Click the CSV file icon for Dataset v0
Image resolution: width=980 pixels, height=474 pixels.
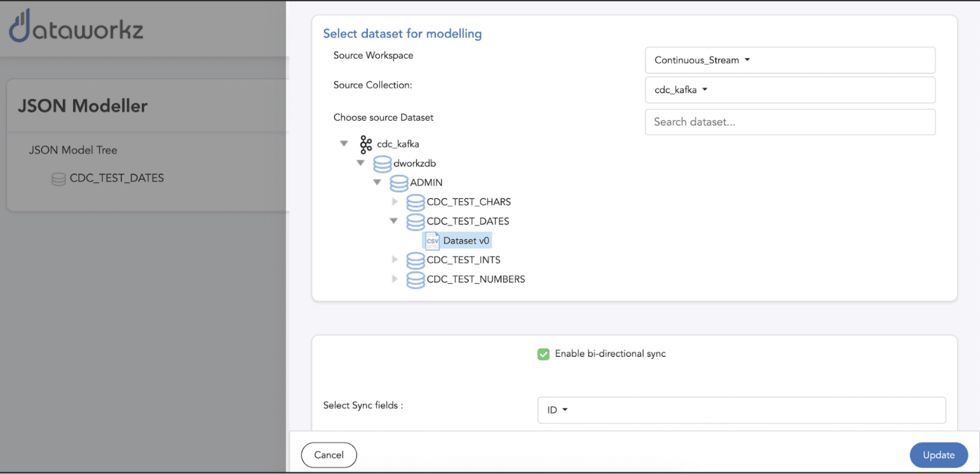pyautogui.click(x=432, y=241)
